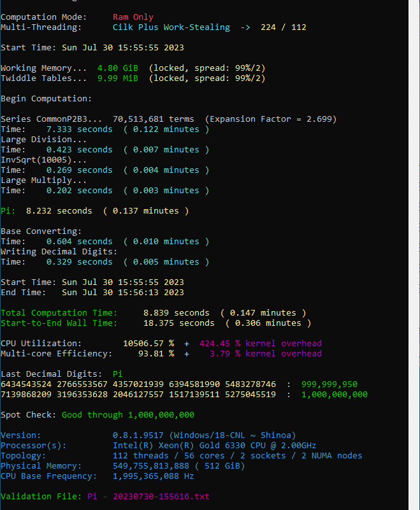Screen dimensions: 420x510
Task: Click 'Intel(R) Xeon(R) Gold 6330 CPU' processor text
Action: [x=189, y=446]
